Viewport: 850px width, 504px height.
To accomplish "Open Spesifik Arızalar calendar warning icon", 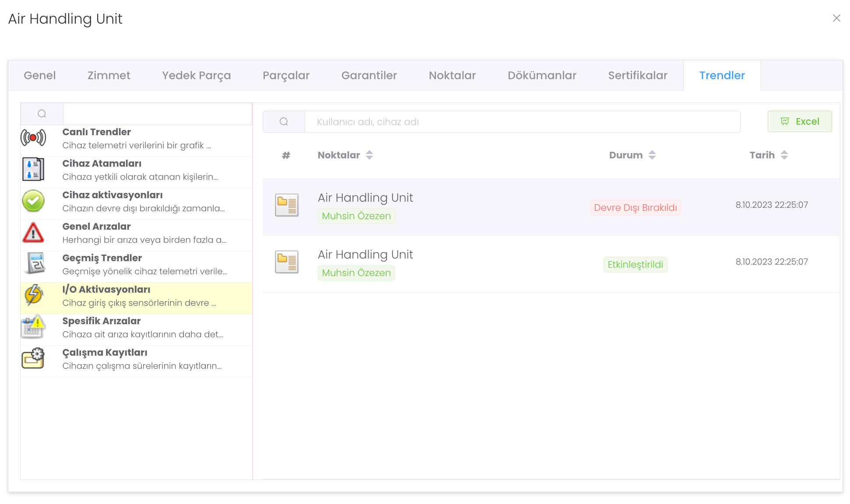I will coord(33,327).
